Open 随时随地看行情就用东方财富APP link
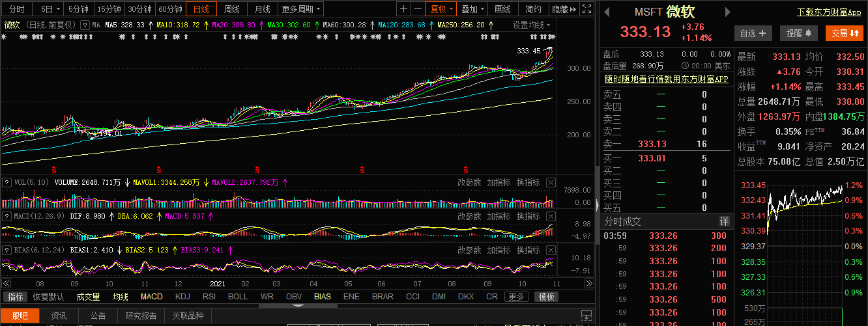The image size is (868, 326). 666,79
